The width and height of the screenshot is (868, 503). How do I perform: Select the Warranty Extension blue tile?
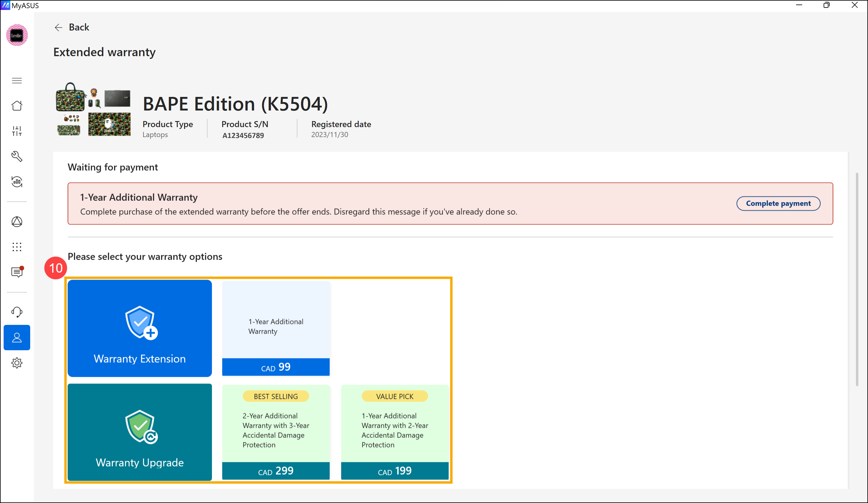(139, 328)
